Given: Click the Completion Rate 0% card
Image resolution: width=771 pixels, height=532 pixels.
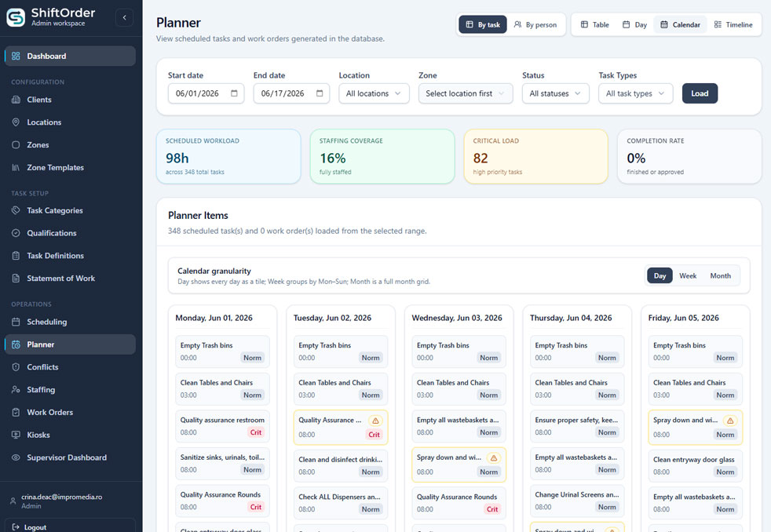Looking at the screenshot, I should tap(689, 156).
